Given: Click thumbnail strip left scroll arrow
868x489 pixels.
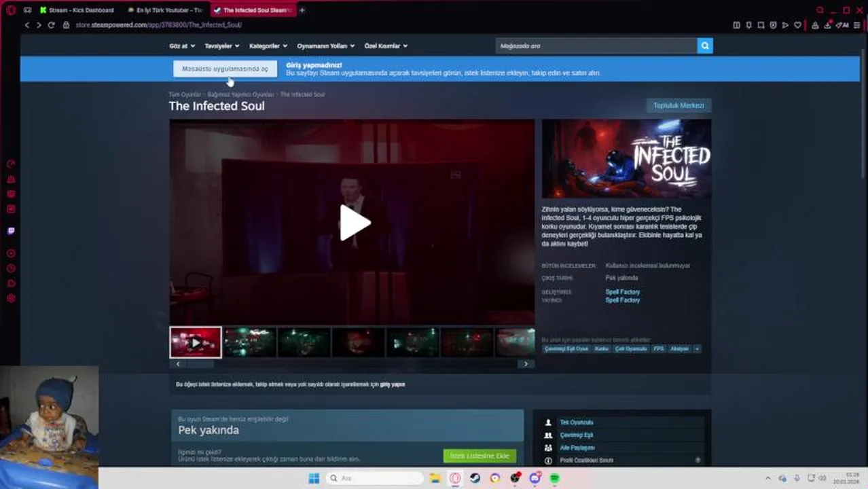Looking at the screenshot, I should pyautogui.click(x=178, y=364).
